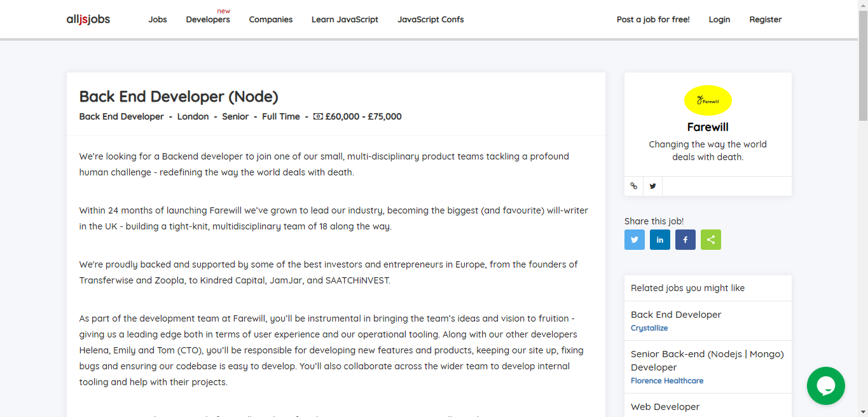Open the alljsjobs home logo
Viewport: 868px width, 417px height.
(88, 19)
